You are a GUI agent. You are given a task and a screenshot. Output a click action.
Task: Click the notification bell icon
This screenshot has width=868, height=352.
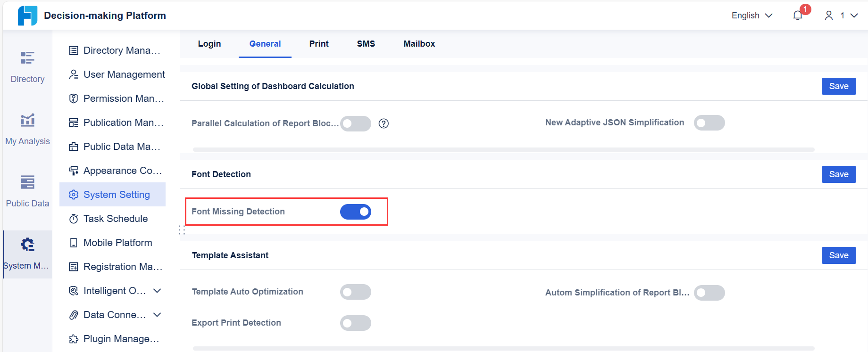coord(797,15)
